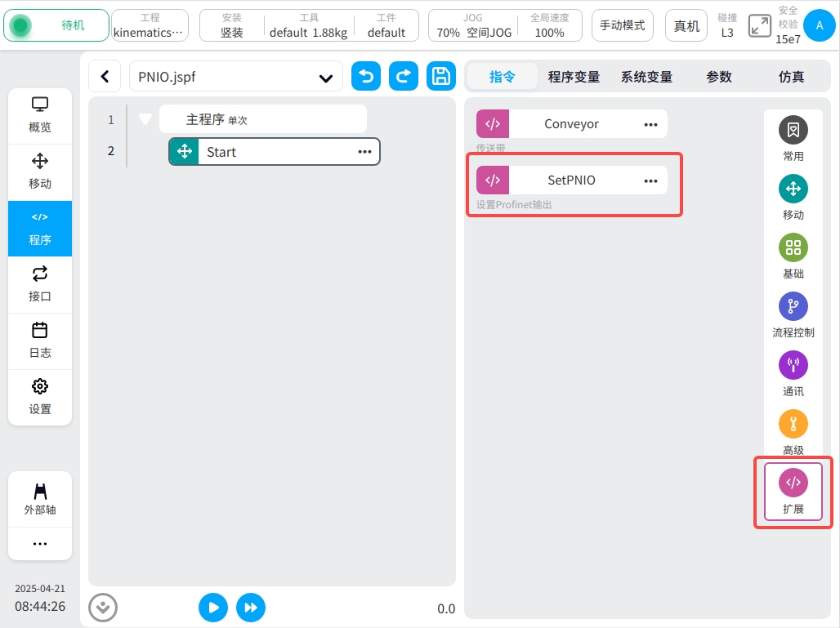Toggle the 待机 standby status indicator

(56, 25)
